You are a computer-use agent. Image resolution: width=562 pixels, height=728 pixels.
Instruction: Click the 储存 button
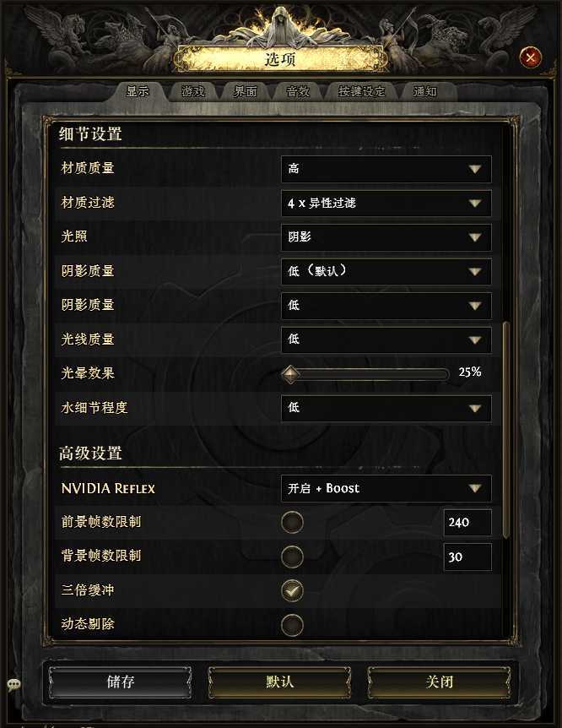120,682
